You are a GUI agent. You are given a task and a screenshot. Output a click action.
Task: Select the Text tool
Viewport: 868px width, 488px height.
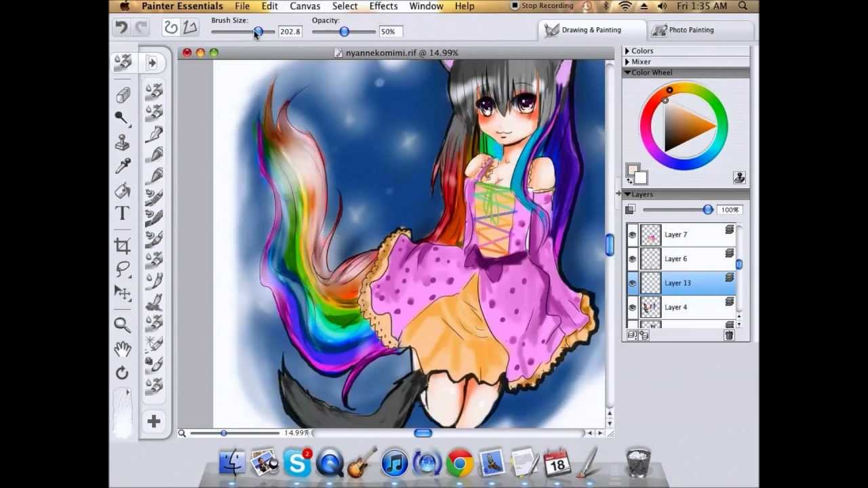coord(123,213)
